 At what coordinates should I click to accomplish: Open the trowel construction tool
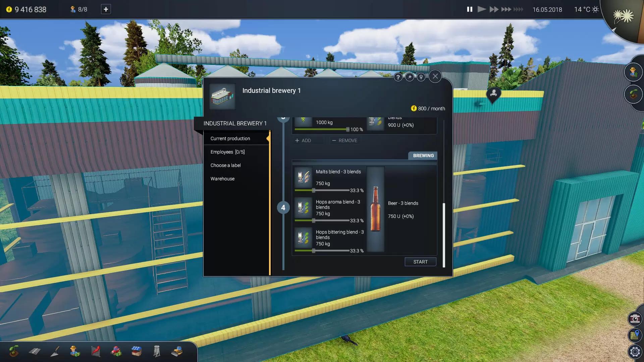click(x=55, y=351)
